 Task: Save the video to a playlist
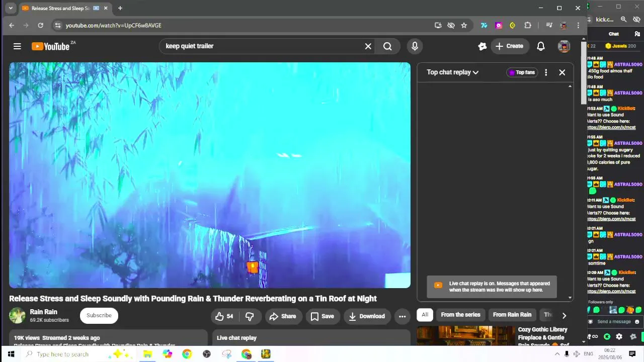tap(322, 316)
